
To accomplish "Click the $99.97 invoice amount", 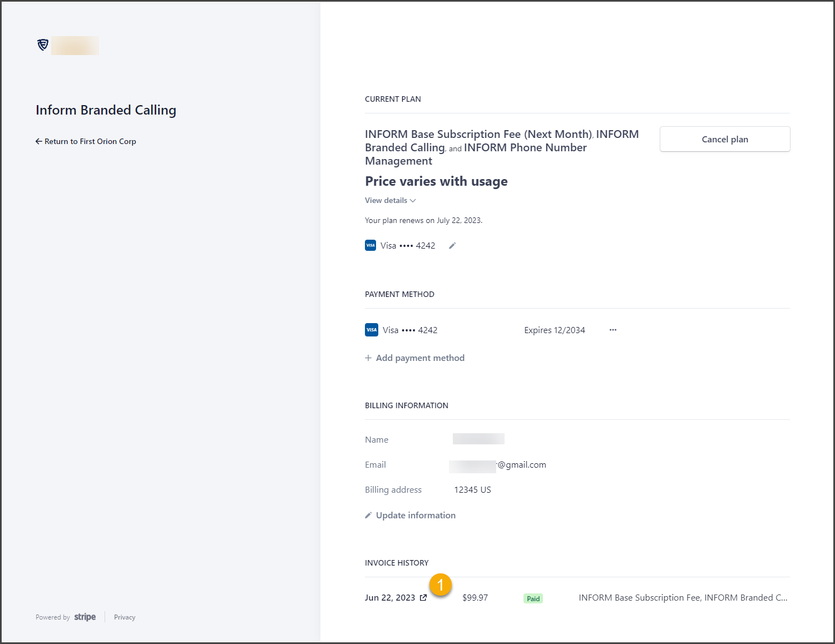I will pos(475,598).
